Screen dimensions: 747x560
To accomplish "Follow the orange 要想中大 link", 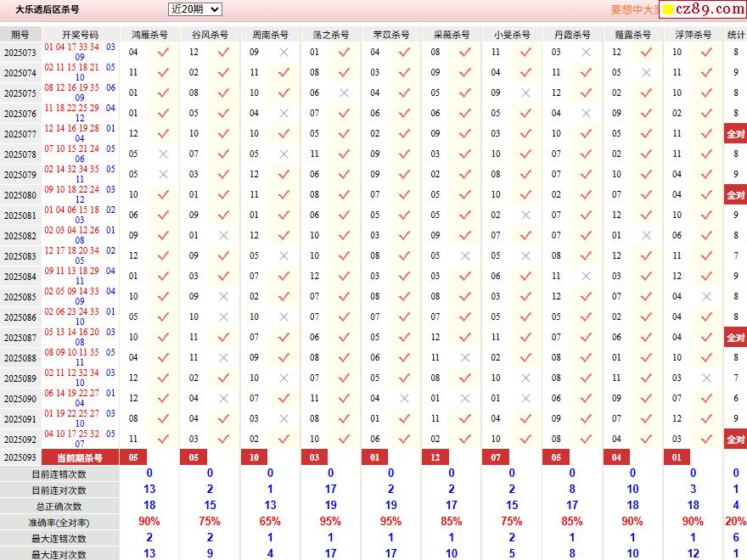I will 634,10.
